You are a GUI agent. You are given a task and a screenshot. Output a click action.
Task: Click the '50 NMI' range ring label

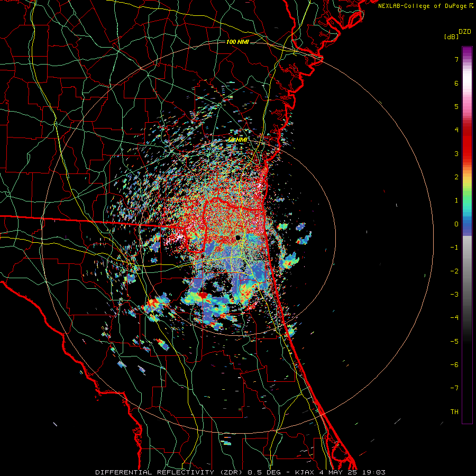click(x=237, y=140)
